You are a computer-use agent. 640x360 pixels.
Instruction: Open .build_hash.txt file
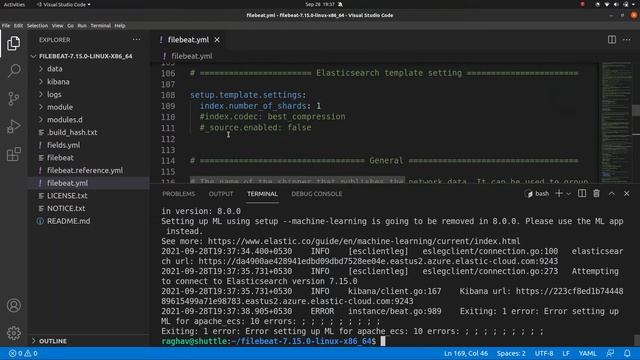pos(89,132)
